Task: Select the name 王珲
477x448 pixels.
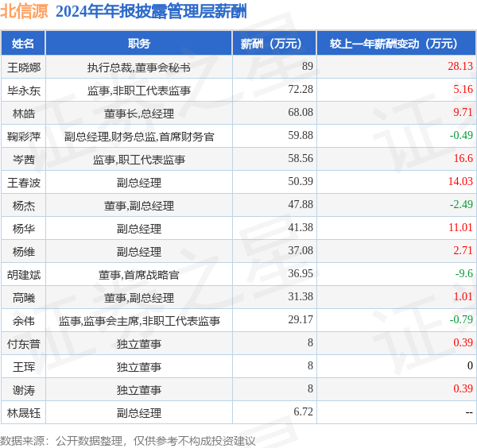Action: point(23,367)
